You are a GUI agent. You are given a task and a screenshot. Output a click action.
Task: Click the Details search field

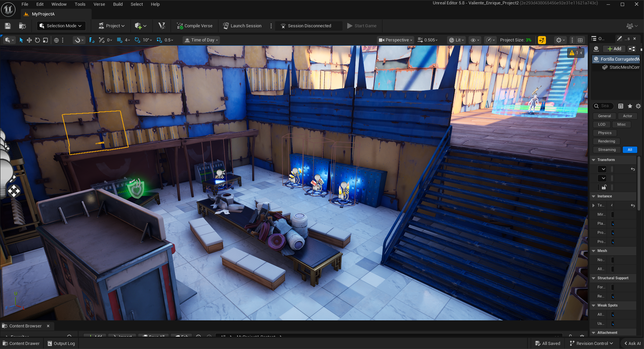603,106
